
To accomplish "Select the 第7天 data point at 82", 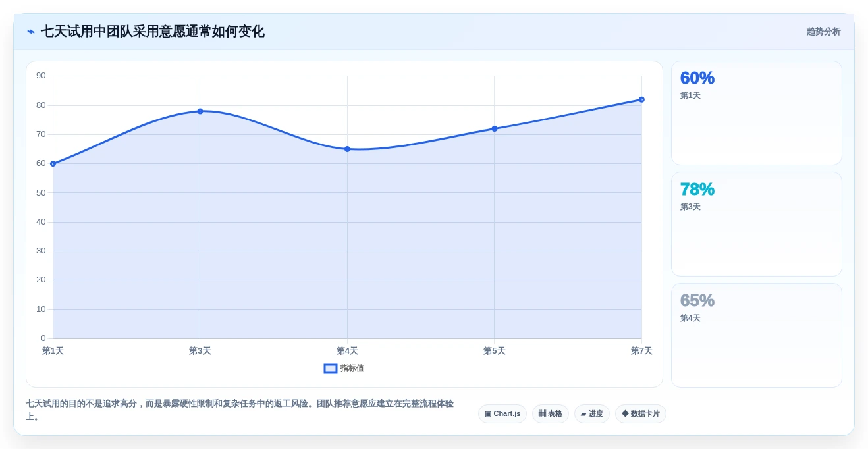I will [641, 99].
